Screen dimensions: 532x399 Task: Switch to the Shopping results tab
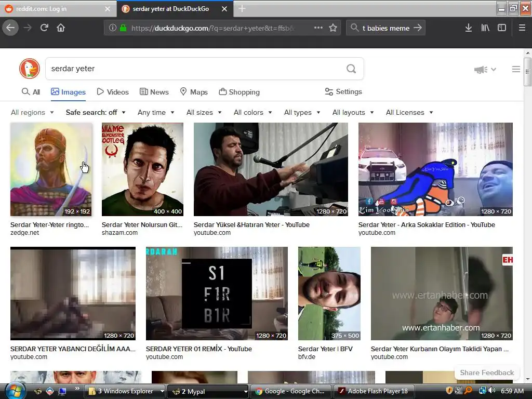coord(239,92)
